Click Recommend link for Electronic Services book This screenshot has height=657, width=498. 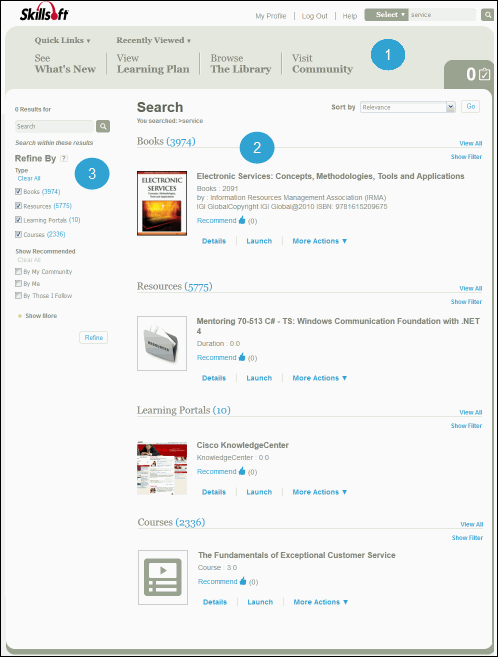[217, 220]
